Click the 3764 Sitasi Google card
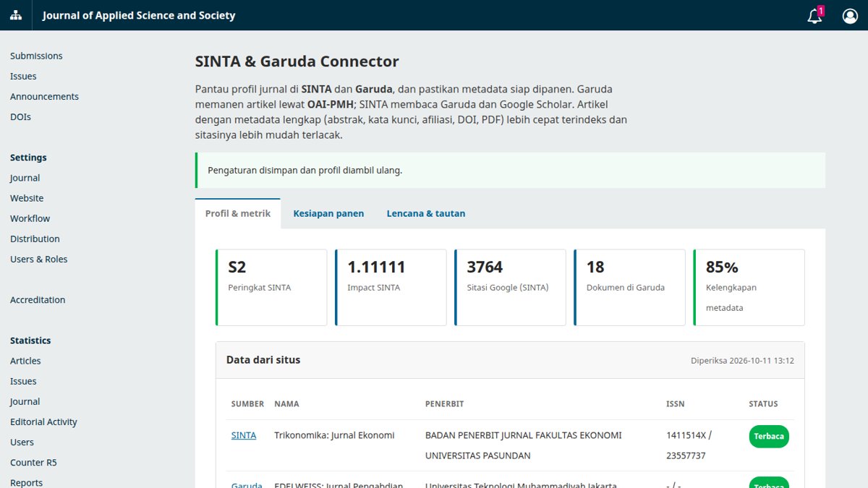Screen dimensions: 868x488 (510, 288)
